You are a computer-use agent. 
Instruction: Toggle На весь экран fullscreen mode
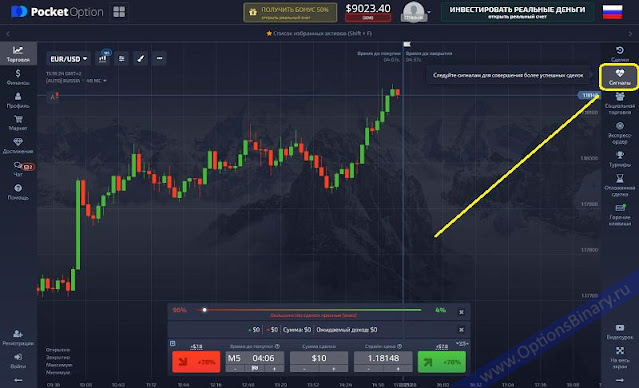pyautogui.click(x=619, y=357)
